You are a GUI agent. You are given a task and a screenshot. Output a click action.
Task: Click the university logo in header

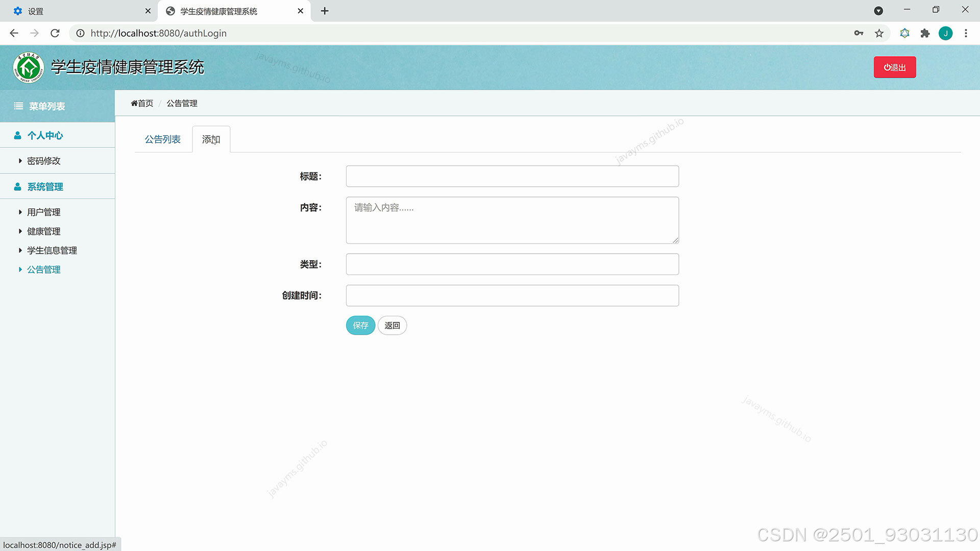[29, 67]
